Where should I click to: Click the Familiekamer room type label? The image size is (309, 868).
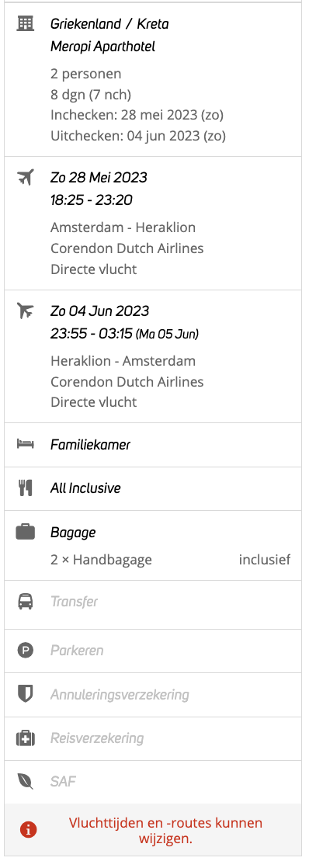point(90,444)
